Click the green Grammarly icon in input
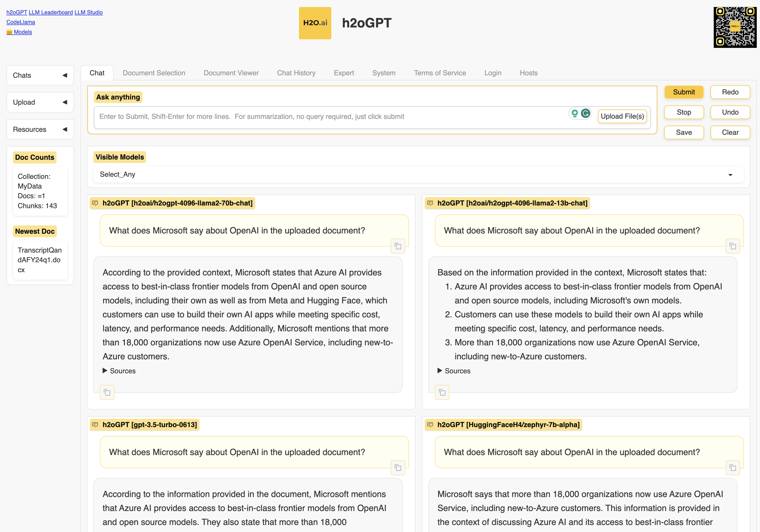 click(x=586, y=114)
